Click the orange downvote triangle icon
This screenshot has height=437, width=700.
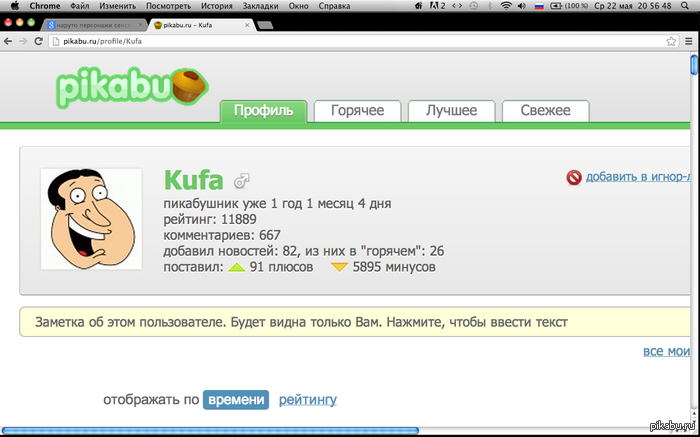(x=339, y=268)
